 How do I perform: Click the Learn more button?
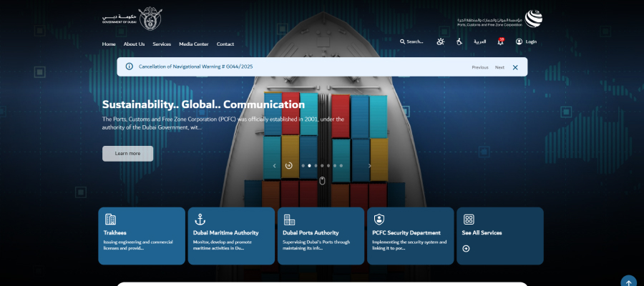pyautogui.click(x=127, y=153)
